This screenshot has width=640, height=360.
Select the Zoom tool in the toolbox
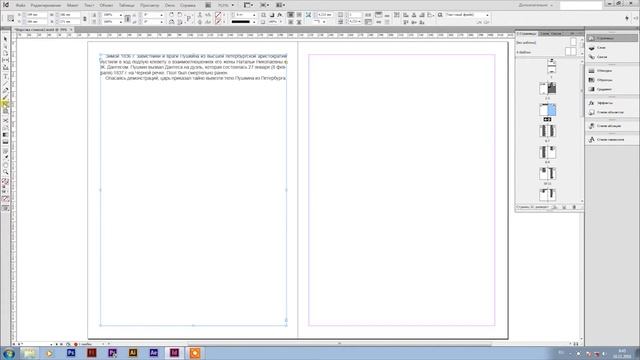(x=5, y=172)
